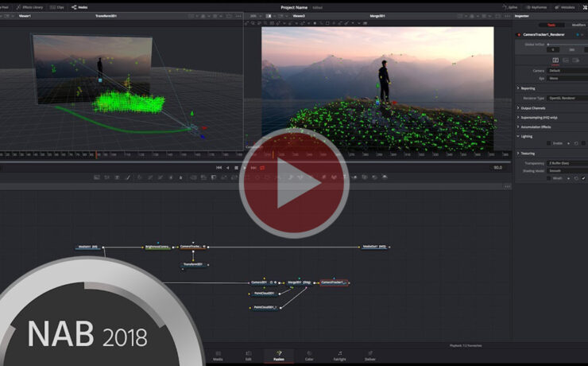
Task: Select the Camera3D1 node
Action: point(264,282)
